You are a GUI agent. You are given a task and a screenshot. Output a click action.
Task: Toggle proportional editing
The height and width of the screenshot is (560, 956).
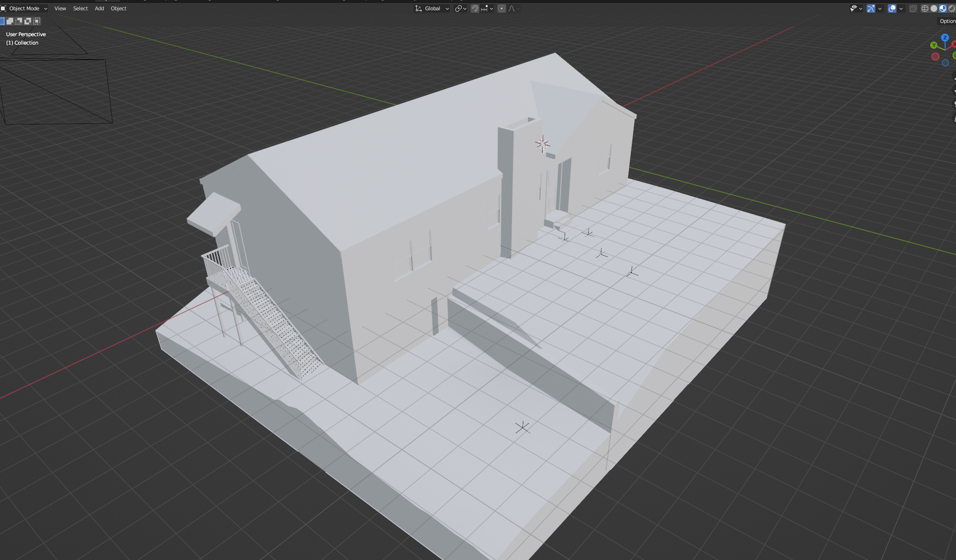pos(501,8)
